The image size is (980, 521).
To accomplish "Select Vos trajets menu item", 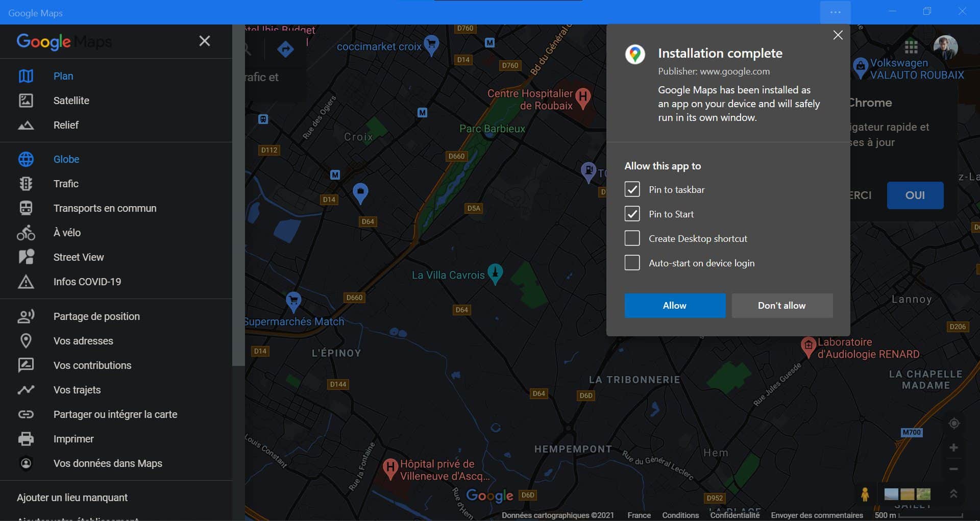I will [x=116, y=390].
